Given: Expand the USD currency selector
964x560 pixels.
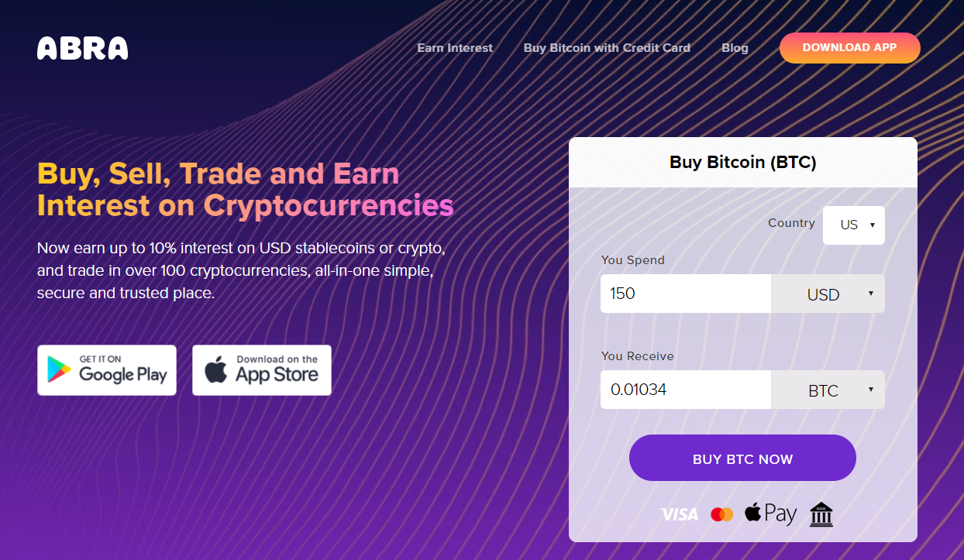Looking at the screenshot, I should tap(828, 294).
